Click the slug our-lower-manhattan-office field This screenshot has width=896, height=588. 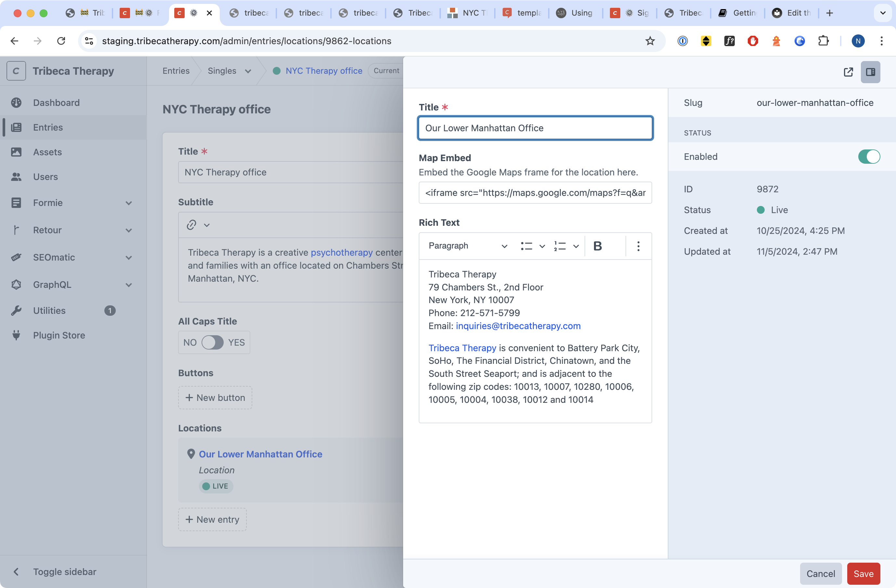coord(815,103)
